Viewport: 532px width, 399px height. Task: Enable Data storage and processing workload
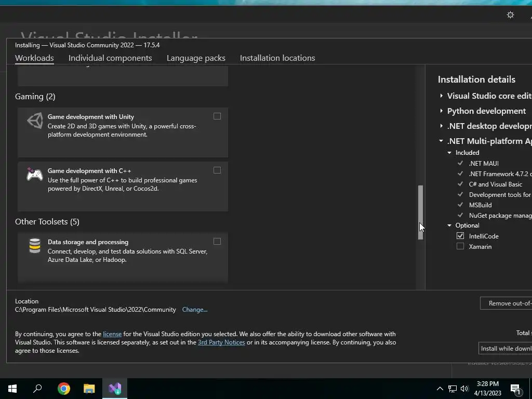tap(217, 242)
